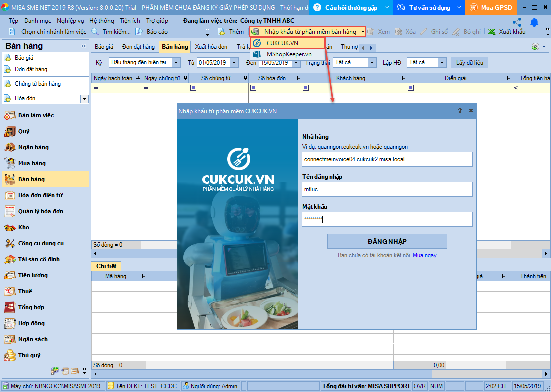Image resolution: width=551 pixels, height=392 pixels.
Task: Collapse the Bán hàng side panel
Action: coord(83,46)
